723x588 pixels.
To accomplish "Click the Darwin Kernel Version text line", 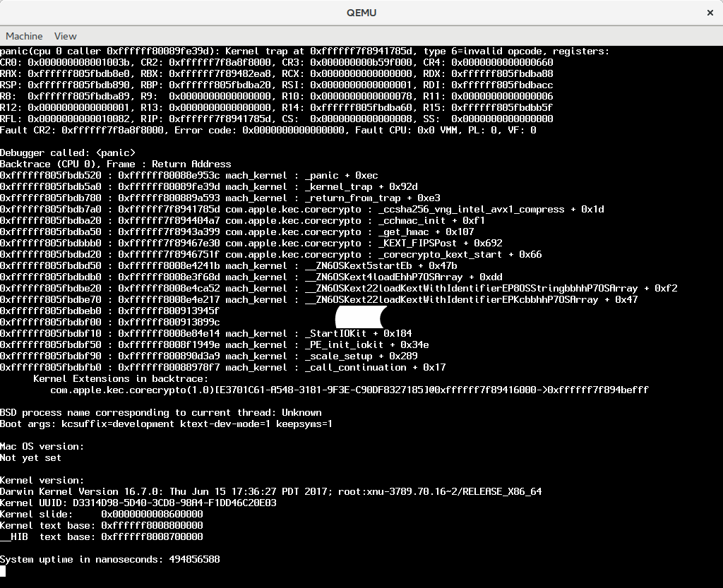I will point(270,491).
